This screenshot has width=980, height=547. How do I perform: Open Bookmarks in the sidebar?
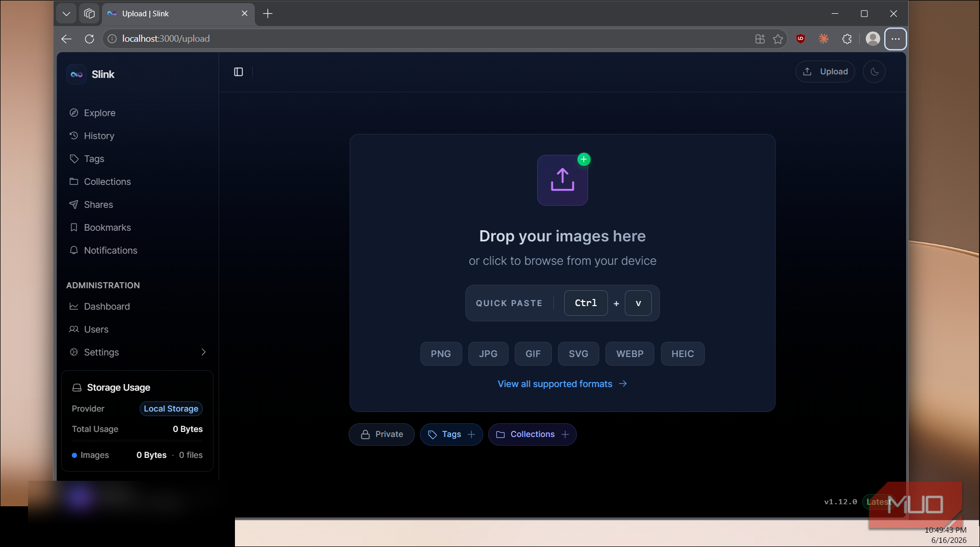[107, 228]
